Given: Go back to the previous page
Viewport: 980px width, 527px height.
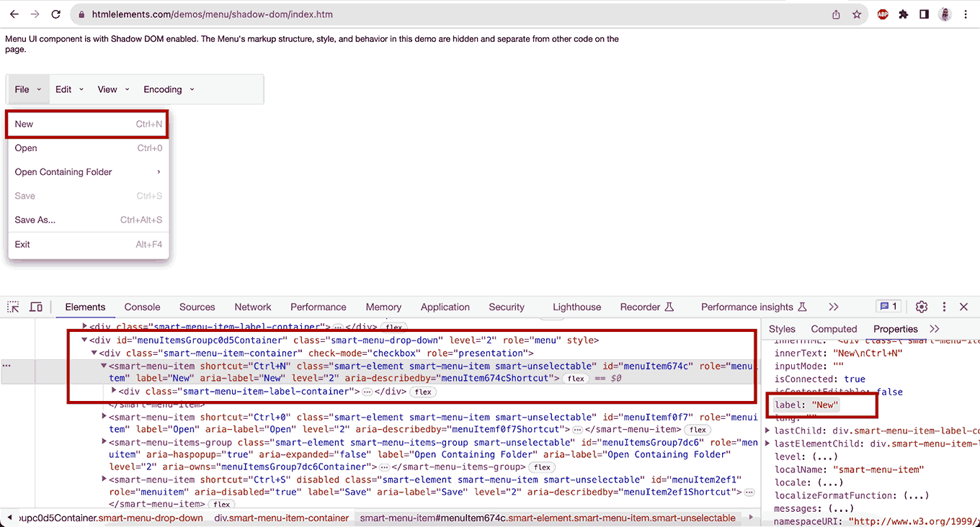Looking at the screenshot, I should (x=14, y=14).
